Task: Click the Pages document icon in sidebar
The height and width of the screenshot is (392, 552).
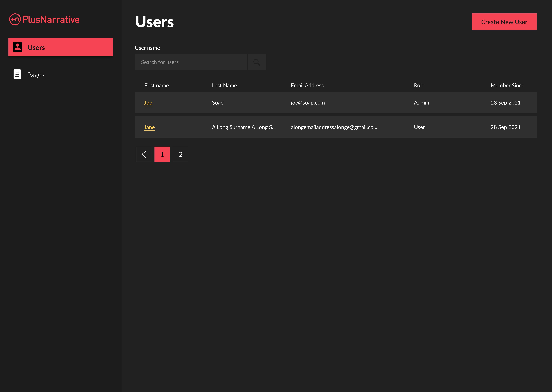Action: [x=17, y=74]
